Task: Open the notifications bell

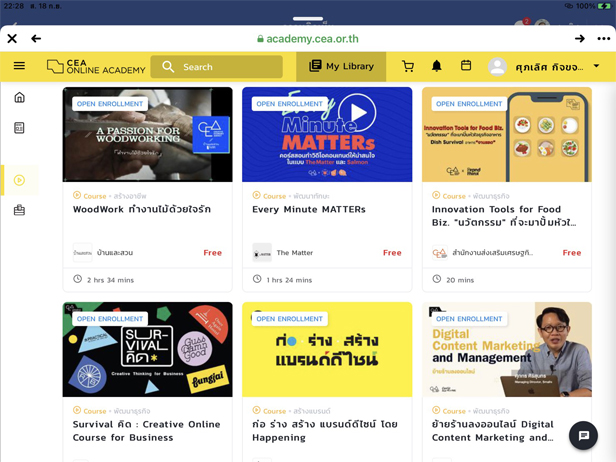Action: (436, 66)
